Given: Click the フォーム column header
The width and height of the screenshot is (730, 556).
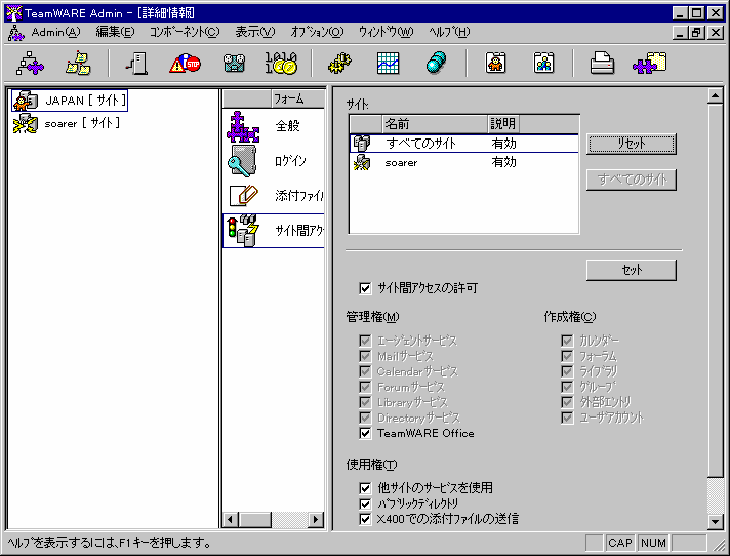Looking at the screenshot, I should 298,99.
